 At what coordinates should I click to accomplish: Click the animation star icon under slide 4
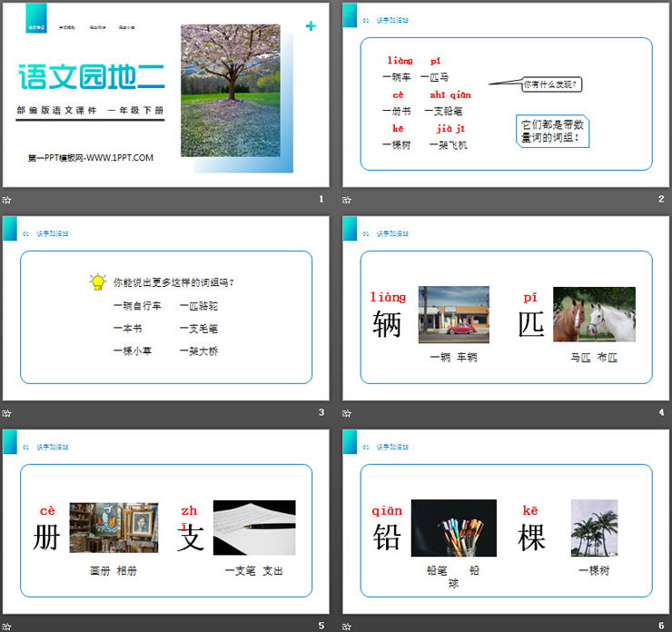tap(347, 413)
